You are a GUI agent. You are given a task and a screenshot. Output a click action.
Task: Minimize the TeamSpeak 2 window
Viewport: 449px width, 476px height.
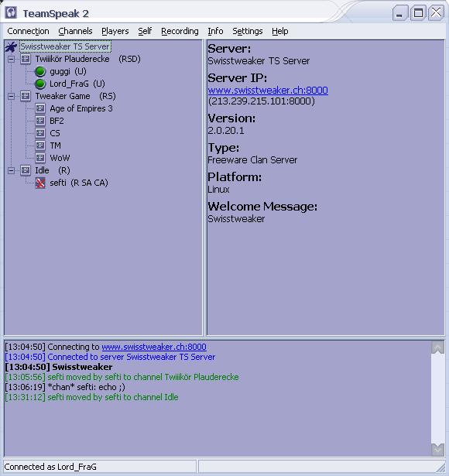[400, 13]
